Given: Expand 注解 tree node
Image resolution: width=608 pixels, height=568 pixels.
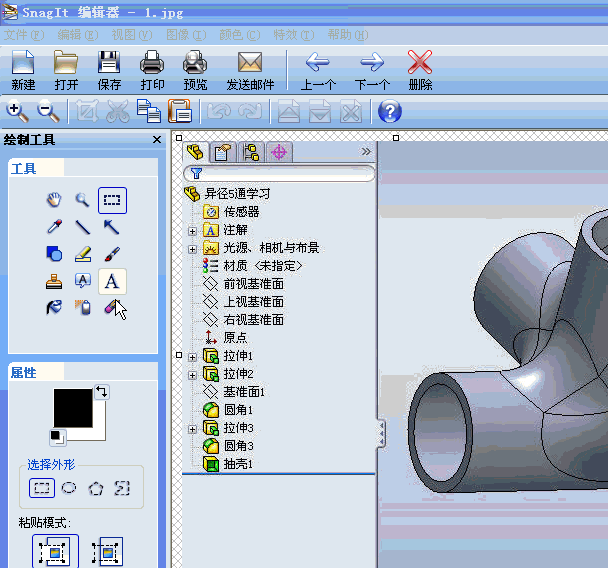Looking at the screenshot, I should point(192,231).
